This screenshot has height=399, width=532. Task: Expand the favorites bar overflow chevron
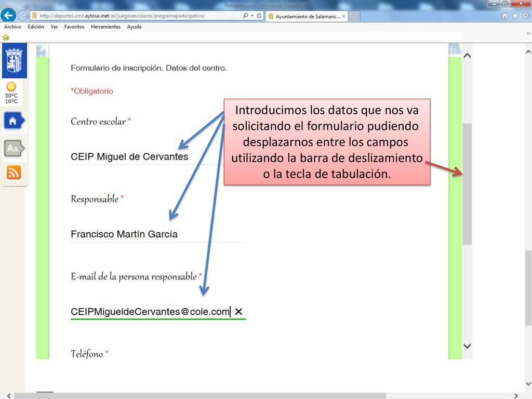(x=528, y=34)
